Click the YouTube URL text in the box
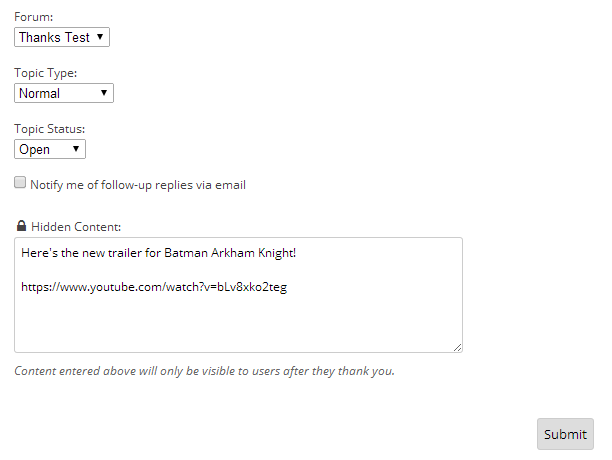 pos(154,287)
